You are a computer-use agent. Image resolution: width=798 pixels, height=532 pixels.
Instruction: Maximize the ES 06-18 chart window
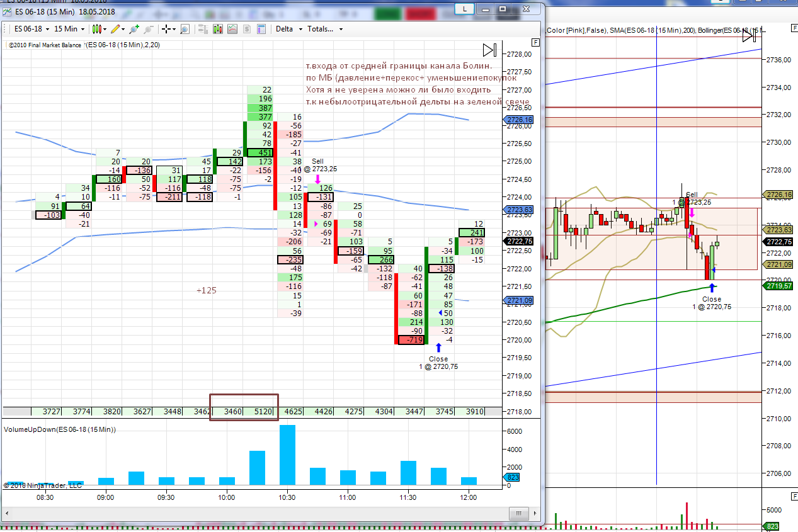[503, 9]
